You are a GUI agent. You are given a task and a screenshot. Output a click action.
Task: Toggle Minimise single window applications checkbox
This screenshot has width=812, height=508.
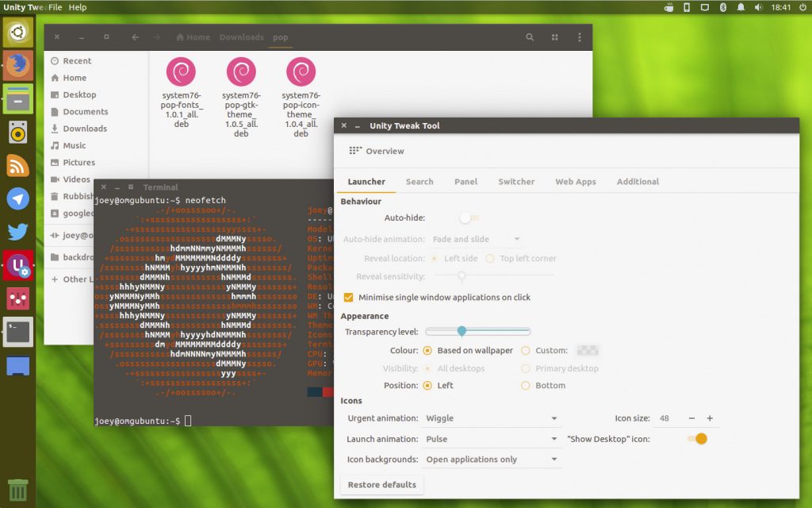pyautogui.click(x=349, y=298)
